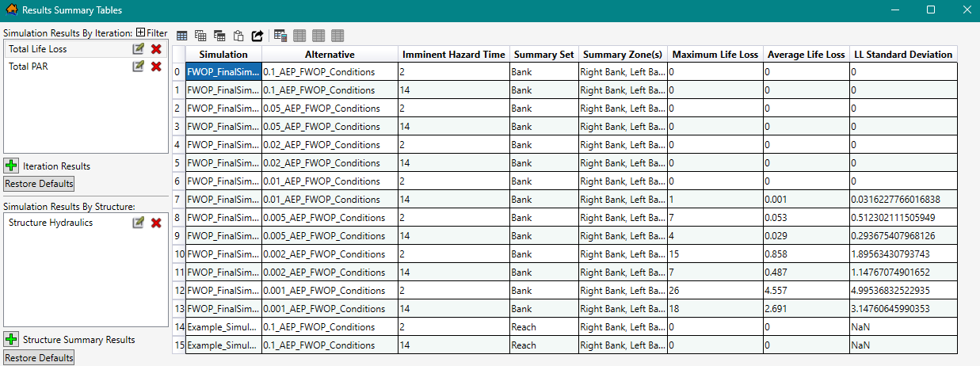Select row 4 0.02_AEP_FWOP_Conditions cell

(330, 145)
